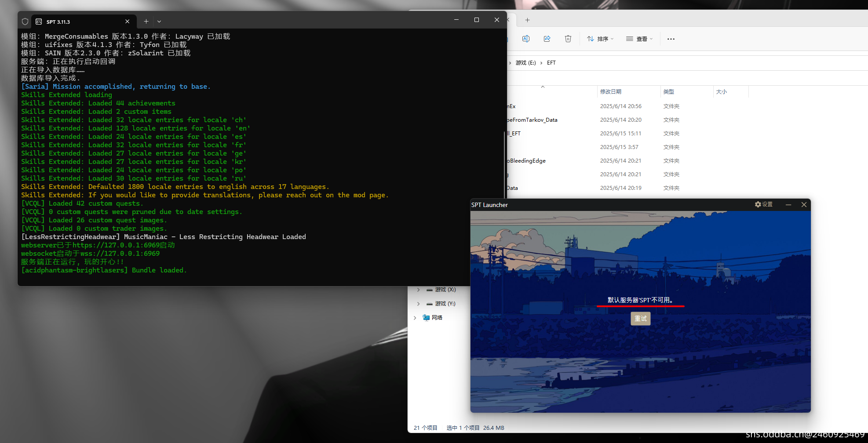Click the terminal vertical scrollbar
The height and width of the screenshot is (443, 868).
pos(504,165)
